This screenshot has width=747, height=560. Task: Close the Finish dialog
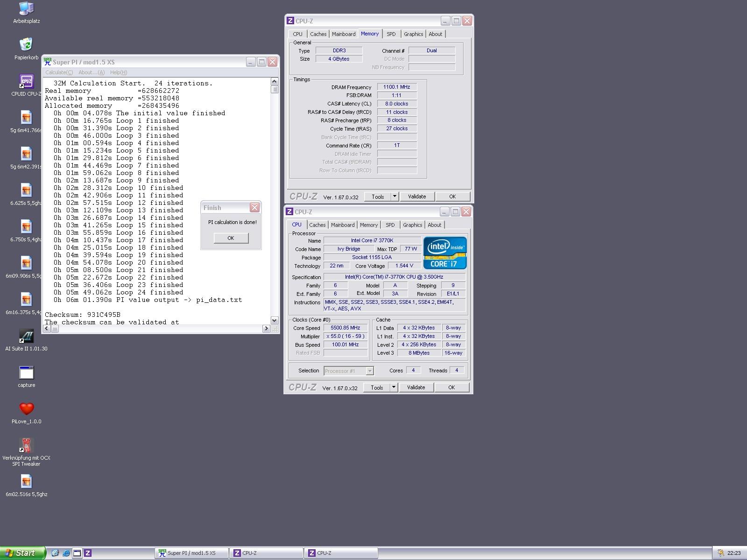pyautogui.click(x=254, y=208)
